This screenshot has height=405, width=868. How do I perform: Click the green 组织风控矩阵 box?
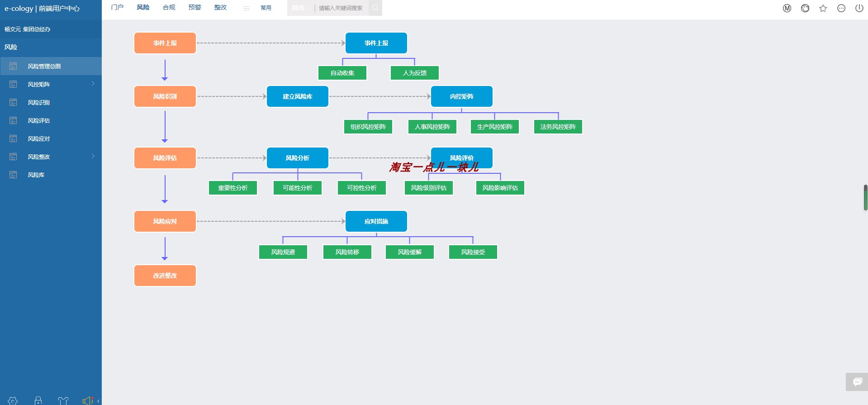pyautogui.click(x=368, y=127)
